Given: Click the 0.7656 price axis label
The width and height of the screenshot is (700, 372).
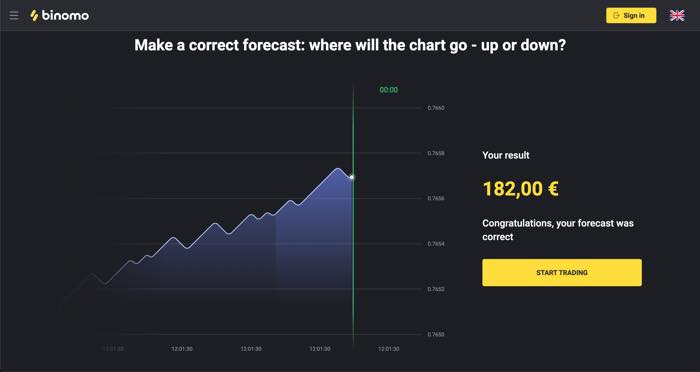Looking at the screenshot, I should point(436,198).
